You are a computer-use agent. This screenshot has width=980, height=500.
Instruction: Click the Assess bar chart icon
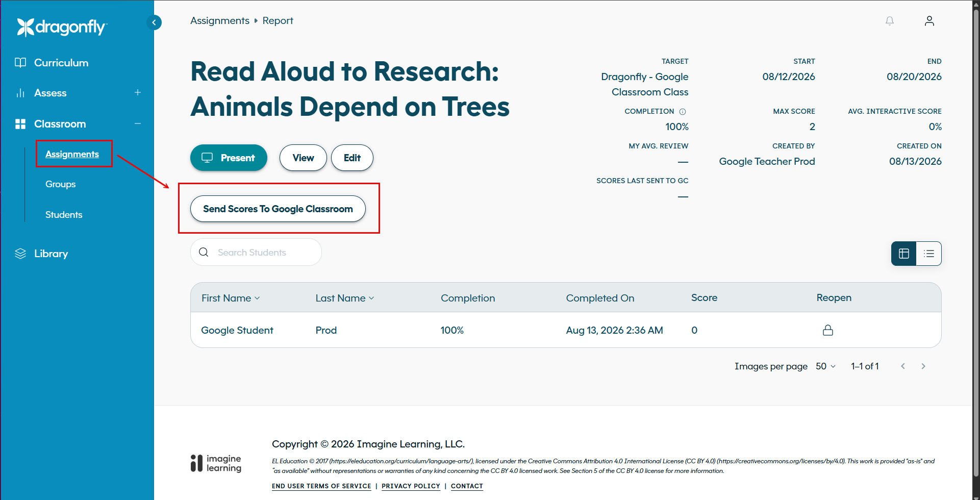tap(20, 93)
